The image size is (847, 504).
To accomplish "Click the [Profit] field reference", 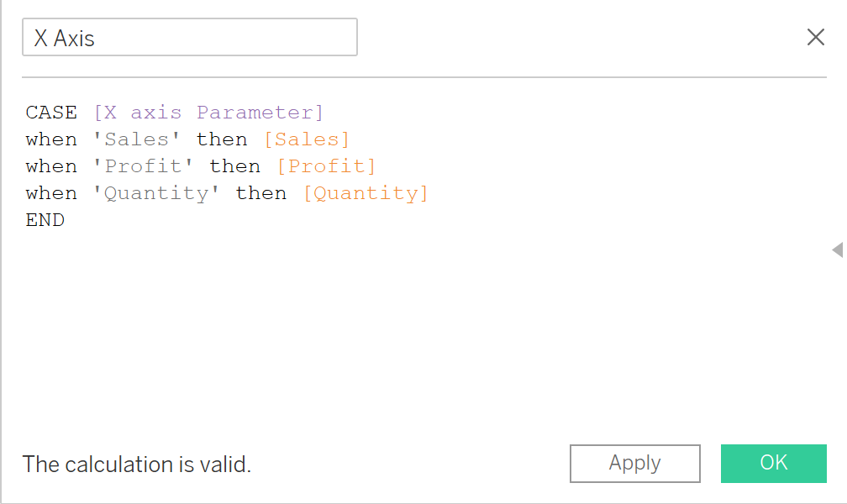I will [326, 166].
